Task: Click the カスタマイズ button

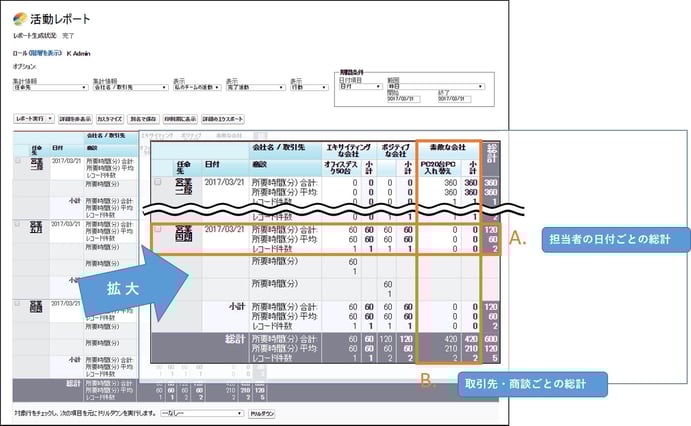Action: [x=110, y=119]
